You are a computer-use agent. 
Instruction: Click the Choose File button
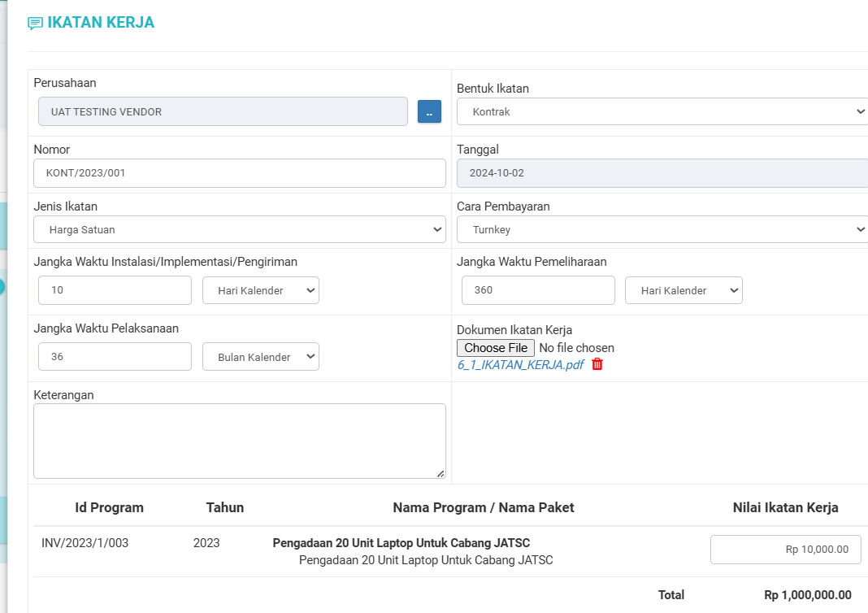496,348
